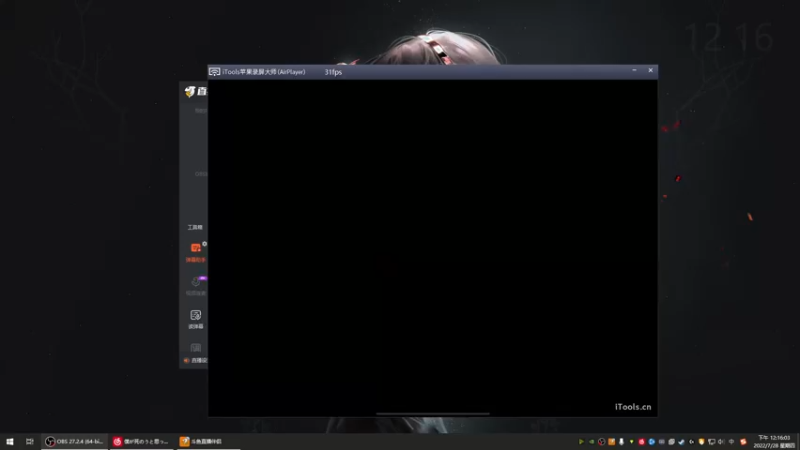Open Task View on the taskbar
The image size is (800, 450).
coord(30,441)
